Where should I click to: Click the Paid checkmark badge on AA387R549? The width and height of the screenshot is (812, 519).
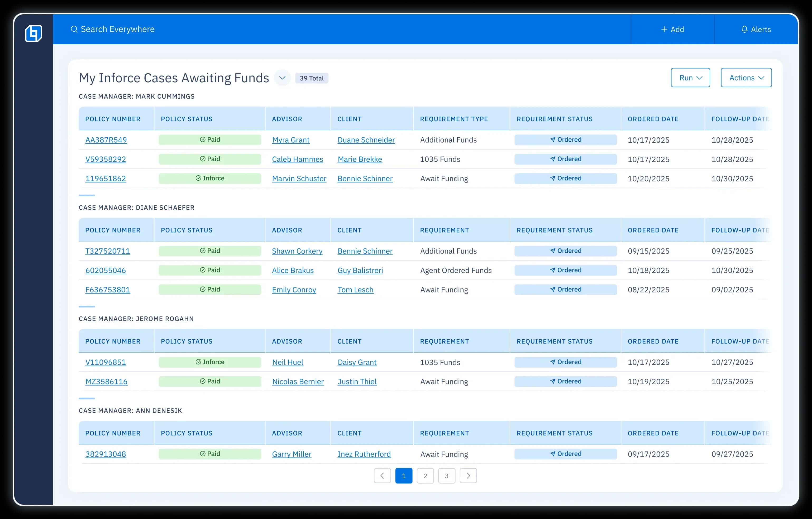coord(210,140)
